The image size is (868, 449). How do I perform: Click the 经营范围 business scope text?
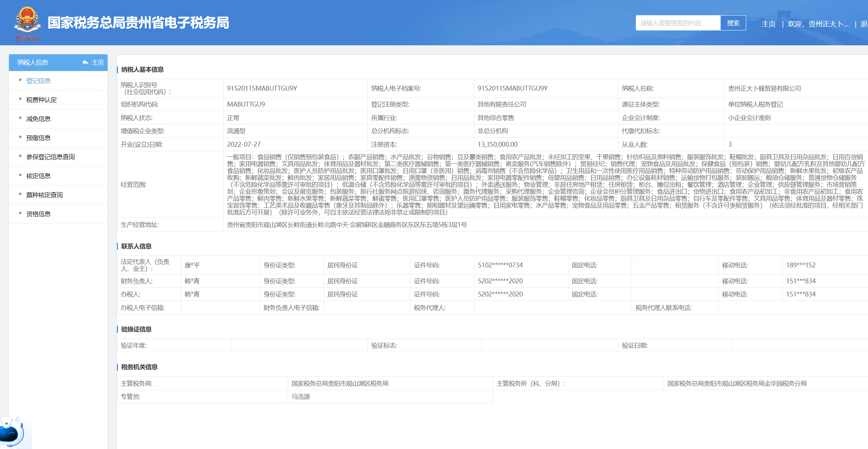[545, 184]
